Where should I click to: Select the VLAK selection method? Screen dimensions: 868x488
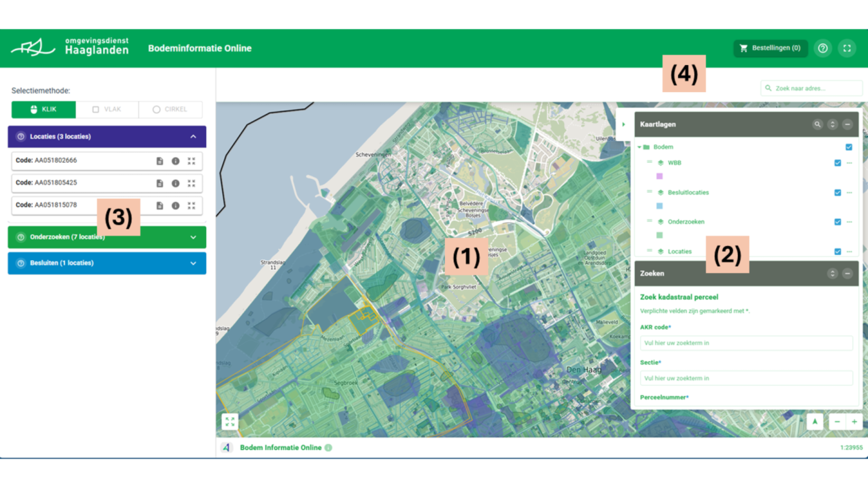pos(107,110)
